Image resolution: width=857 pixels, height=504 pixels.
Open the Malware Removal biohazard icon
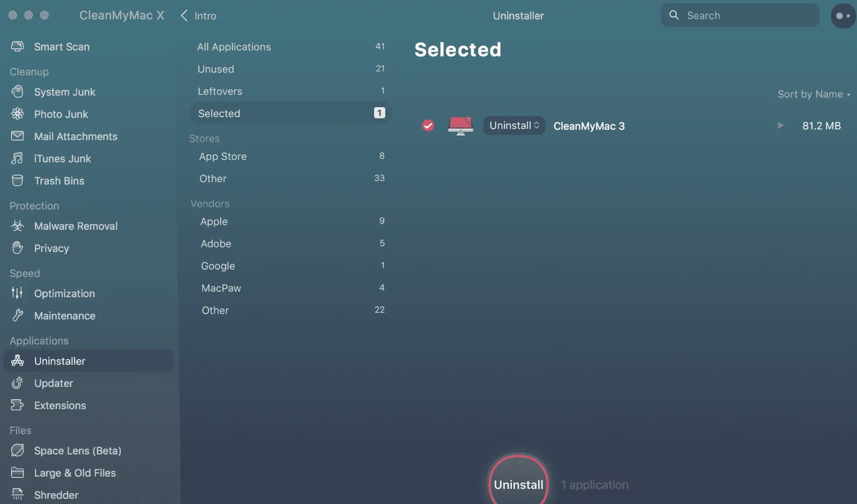point(17,226)
